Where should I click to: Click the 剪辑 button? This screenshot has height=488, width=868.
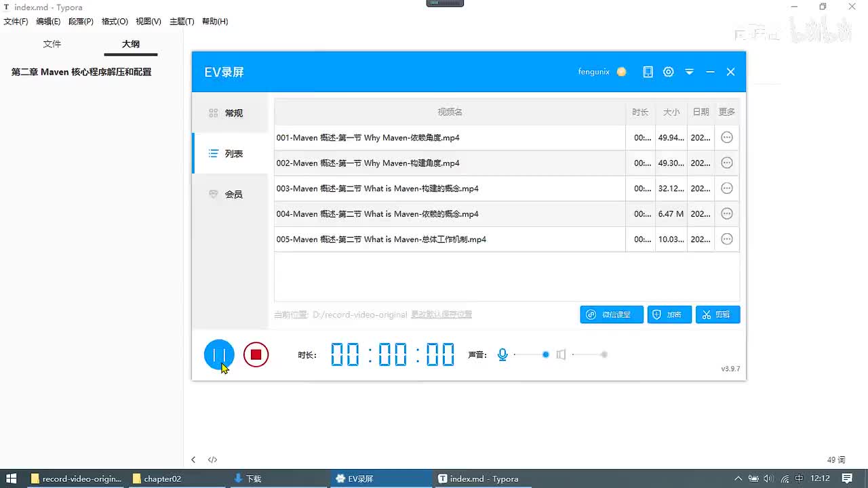pos(717,314)
